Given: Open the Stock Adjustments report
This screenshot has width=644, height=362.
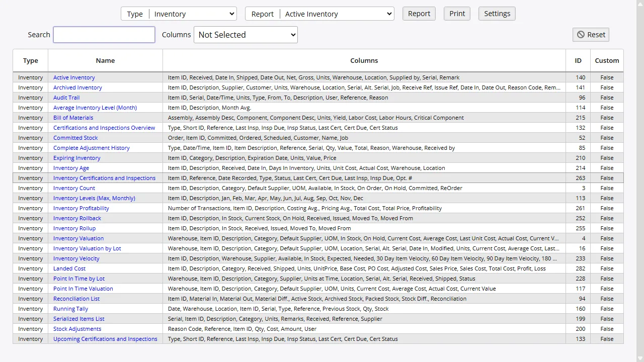Looking at the screenshot, I should click(77, 329).
